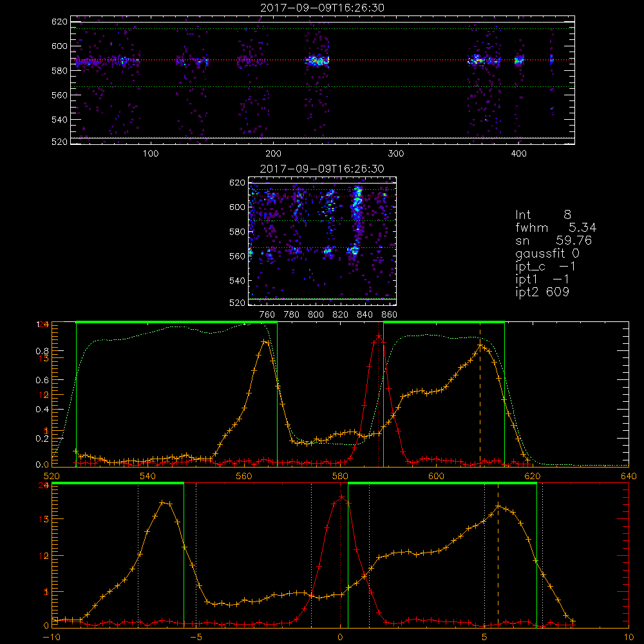Click the wide top spectrogram image
The width and height of the screenshot is (644, 644).
click(323, 80)
